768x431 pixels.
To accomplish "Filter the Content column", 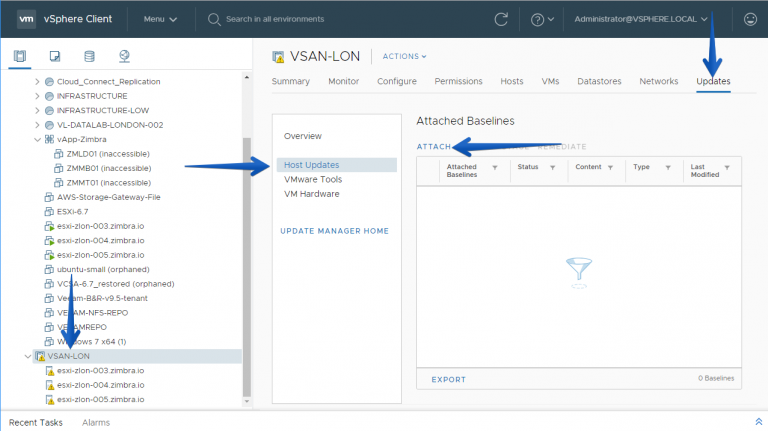I will coord(610,168).
